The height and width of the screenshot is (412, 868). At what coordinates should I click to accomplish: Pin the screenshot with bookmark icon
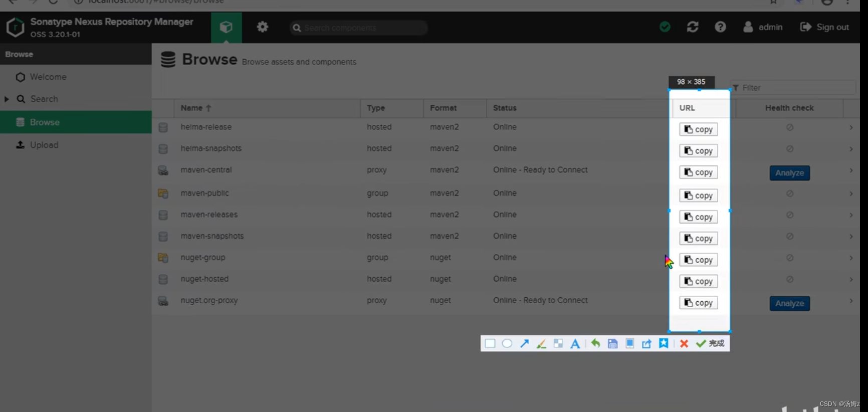[664, 343]
